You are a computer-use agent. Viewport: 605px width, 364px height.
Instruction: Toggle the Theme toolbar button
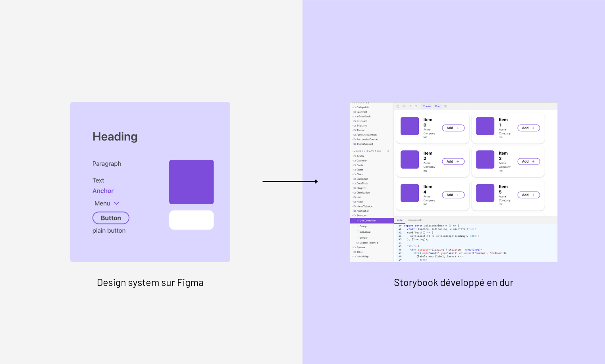tap(427, 106)
